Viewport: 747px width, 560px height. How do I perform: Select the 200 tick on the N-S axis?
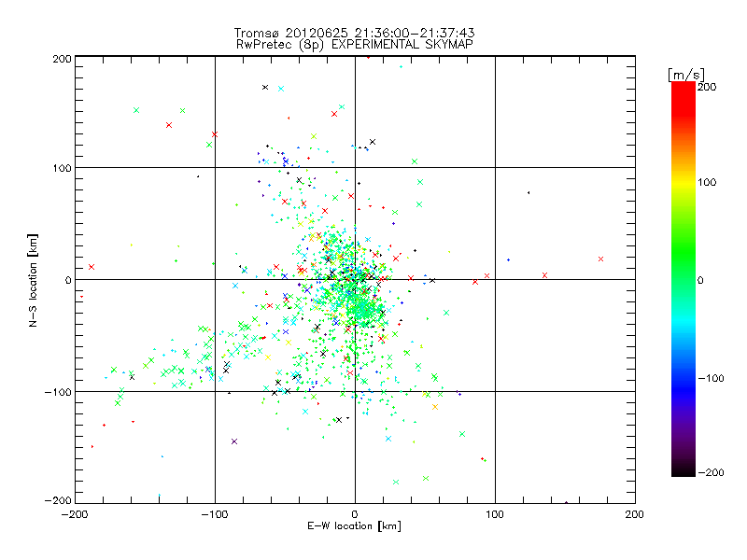click(62, 59)
